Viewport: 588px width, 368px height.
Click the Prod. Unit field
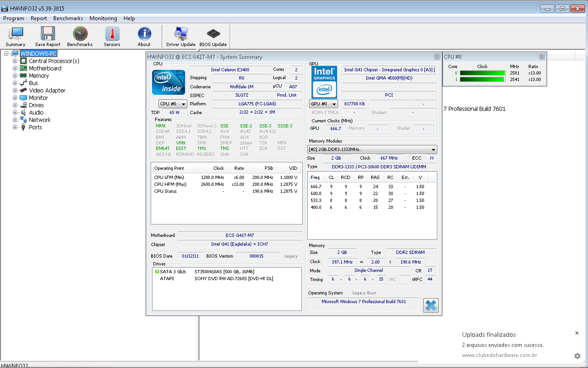pos(287,95)
